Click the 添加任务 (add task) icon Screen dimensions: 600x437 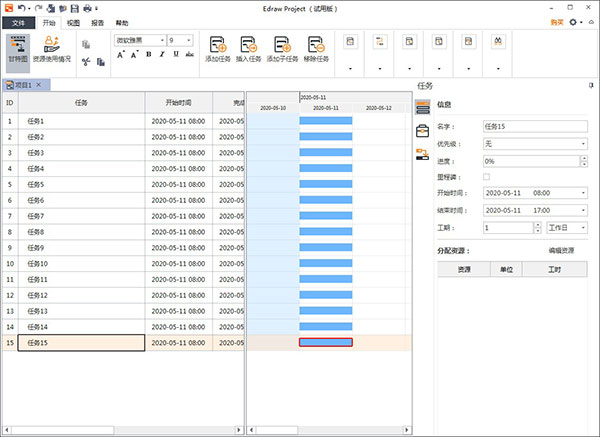point(220,45)
